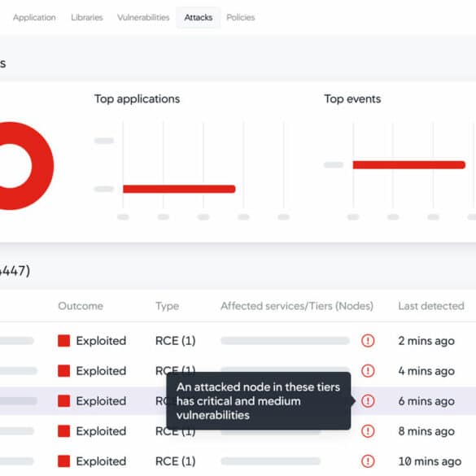
Task: Click warning icon in 6 mins ago row
Action: tap(368, 400)
